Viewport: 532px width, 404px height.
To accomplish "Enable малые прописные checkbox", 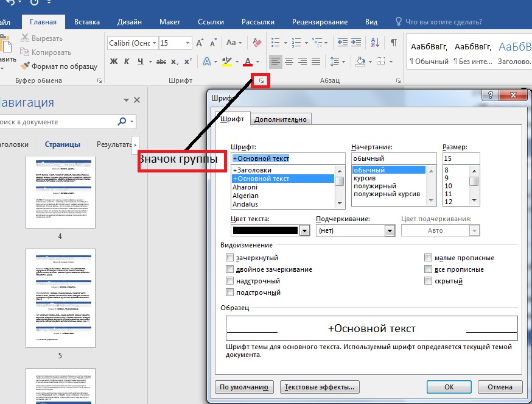I will pos(428,258).
